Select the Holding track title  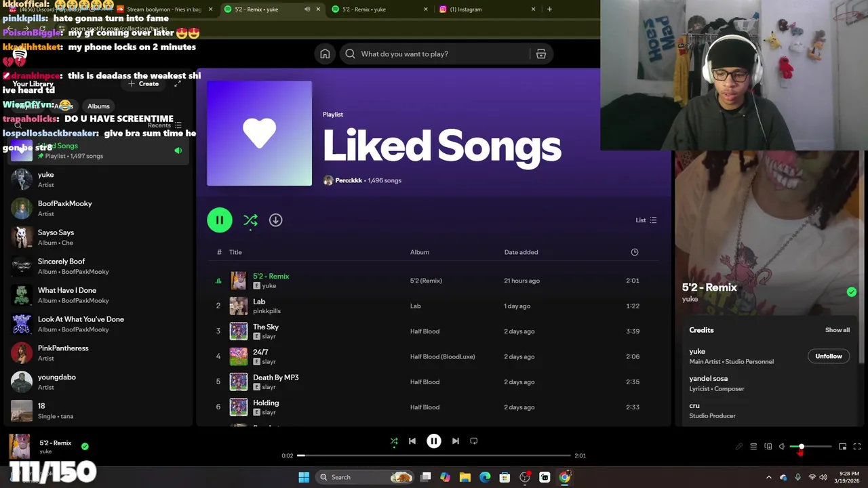click(266, 403)
